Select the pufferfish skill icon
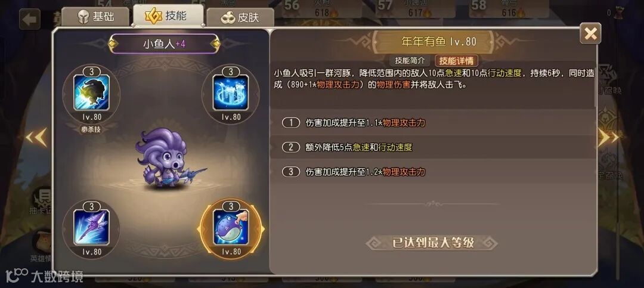 tap(230, 227)
